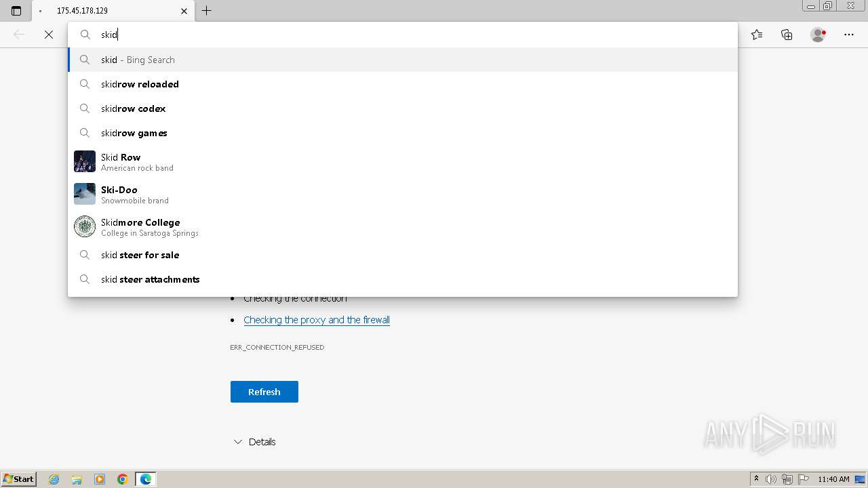Viewport: 868px width, 488px height.
Task: Expand the Details section
Action: 254,442
